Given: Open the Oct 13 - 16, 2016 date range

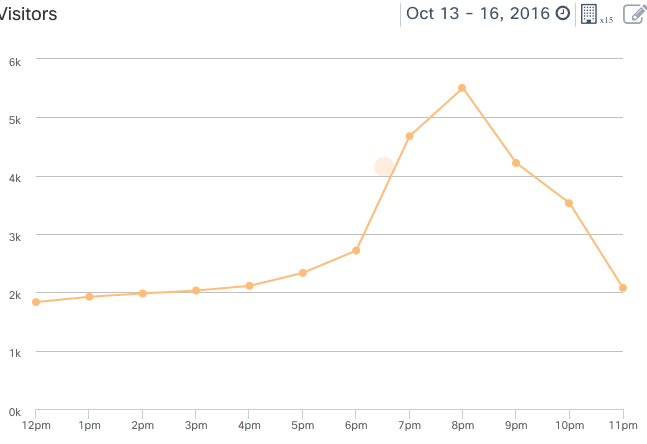Looking at the screenshot, I should (479, 13).
